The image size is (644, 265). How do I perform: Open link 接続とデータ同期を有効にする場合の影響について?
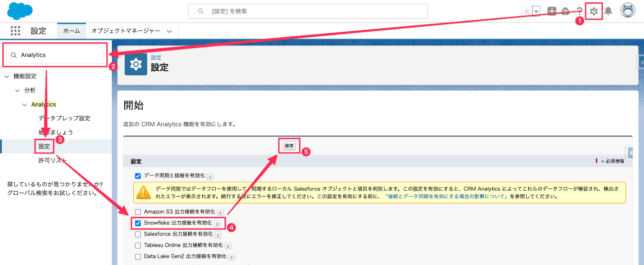tap(446, 197)
